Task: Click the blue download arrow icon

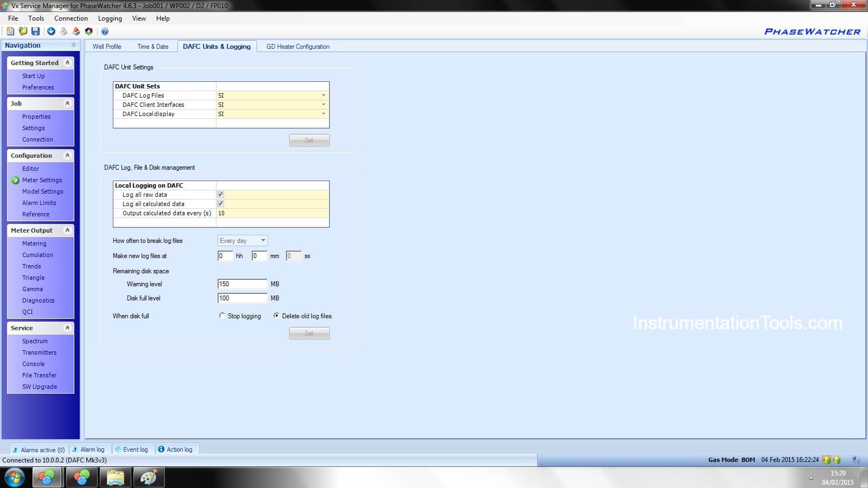Action: pyautogui.click(x=51, y=31)
